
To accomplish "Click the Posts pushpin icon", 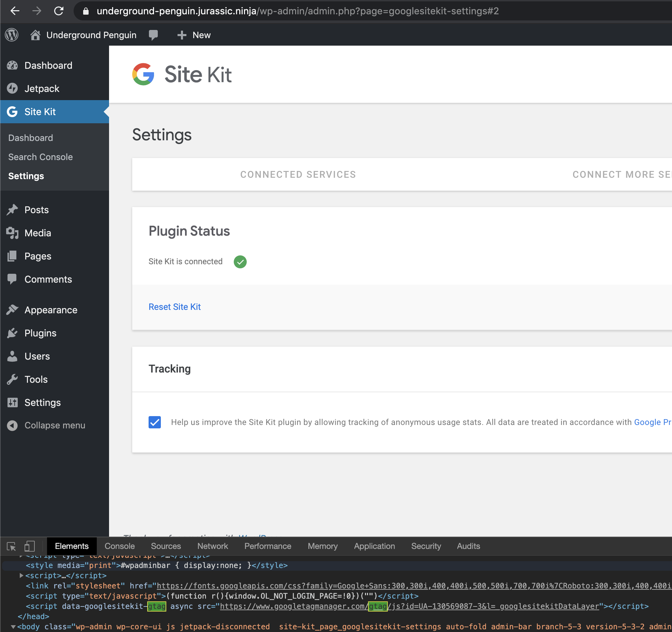I will [12, 210].
